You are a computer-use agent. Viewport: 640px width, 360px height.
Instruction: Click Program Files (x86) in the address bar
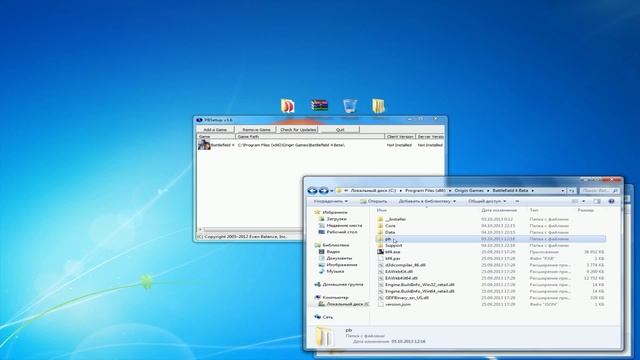coord(425,191)
